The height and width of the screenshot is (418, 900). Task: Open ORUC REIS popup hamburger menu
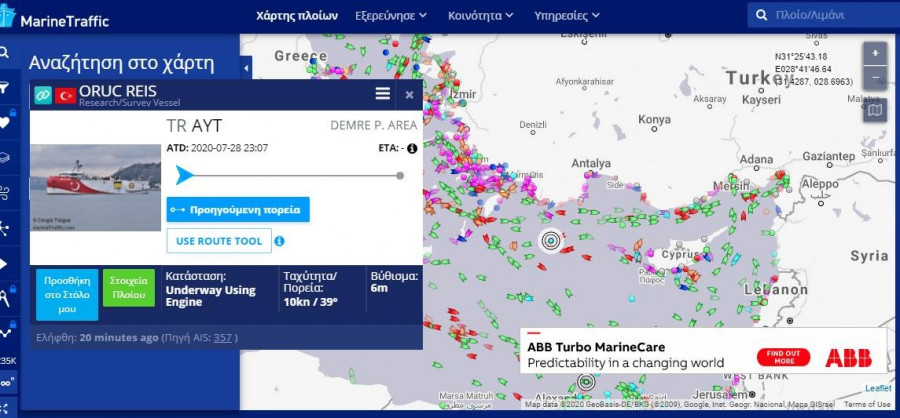(382, 94)
